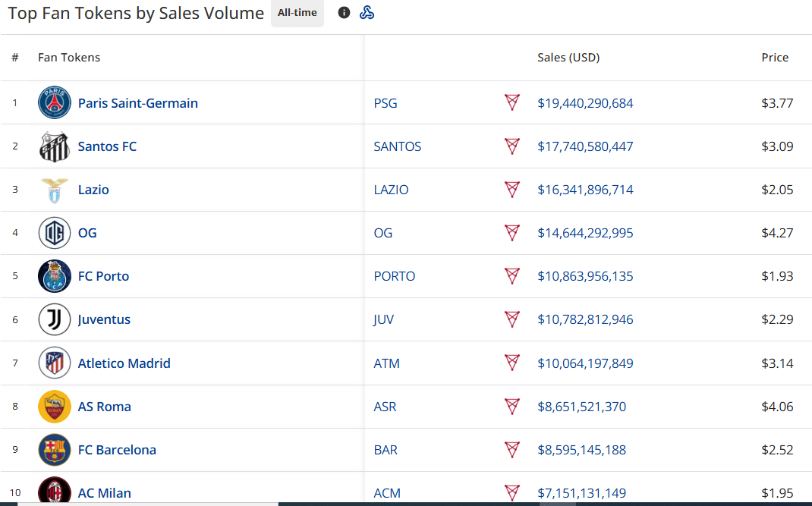Click the AC Milan club logo
This screenshot has width=812, height=506.
[55, 491]
